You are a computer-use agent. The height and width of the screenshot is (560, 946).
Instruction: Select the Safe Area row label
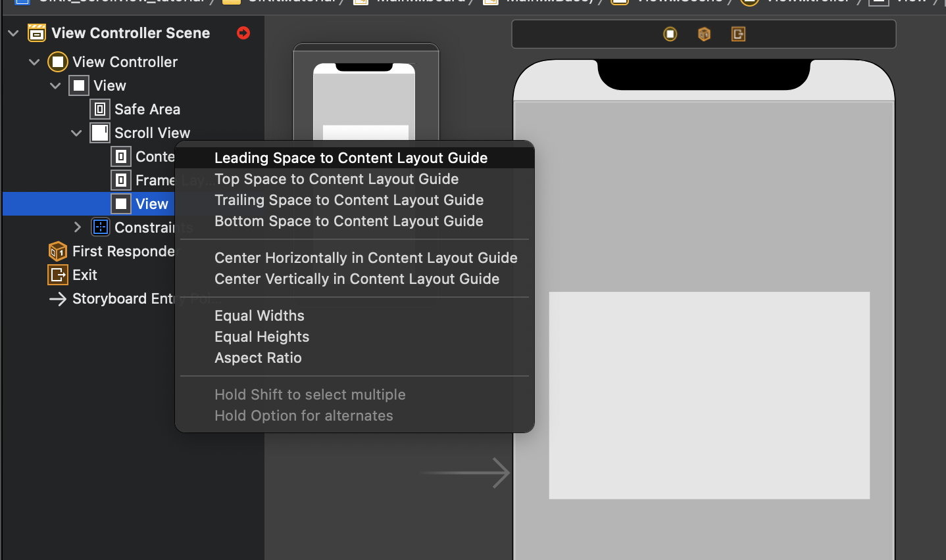[147, 109]
